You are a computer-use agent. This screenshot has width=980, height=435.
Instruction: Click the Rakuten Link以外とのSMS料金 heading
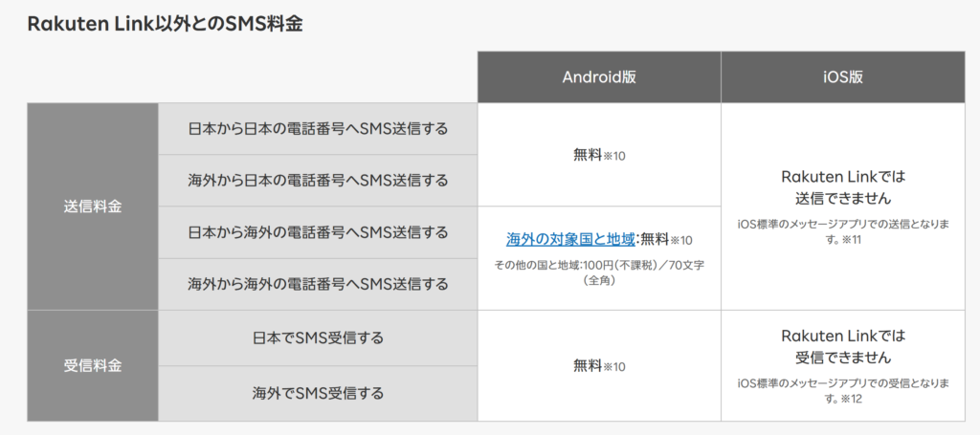(166, 24)
